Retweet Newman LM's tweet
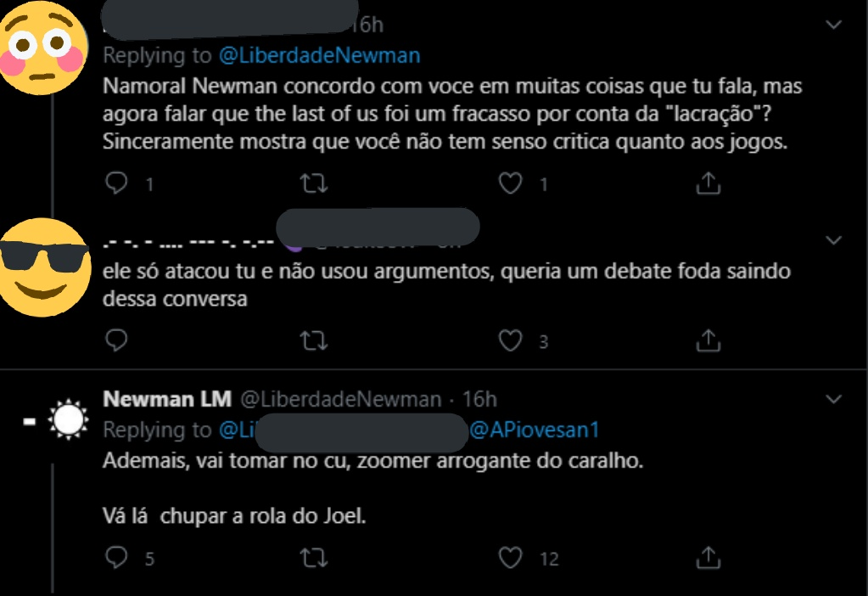The image size is (868, 596). tap(314, 558)
